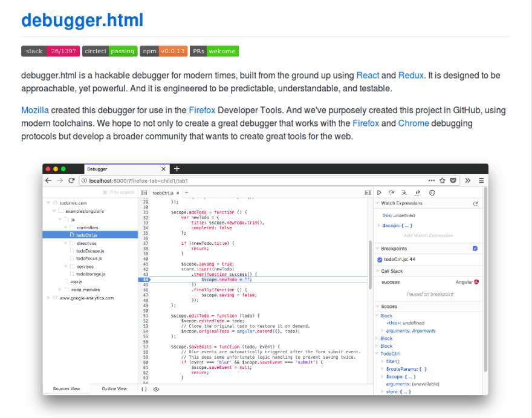Click the circleci passing badge
Image resolution: width=532 pixels, height=418 pixels.
click(x=109, y=51)
